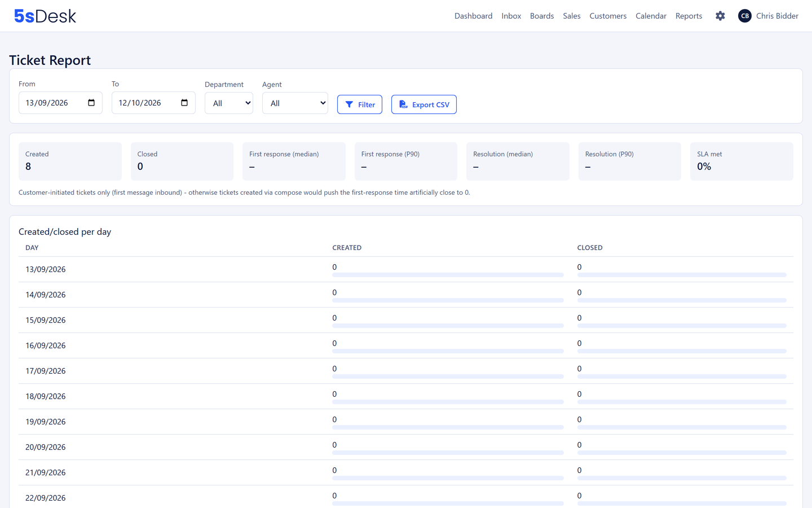Click the CLOSED column header

590,248
